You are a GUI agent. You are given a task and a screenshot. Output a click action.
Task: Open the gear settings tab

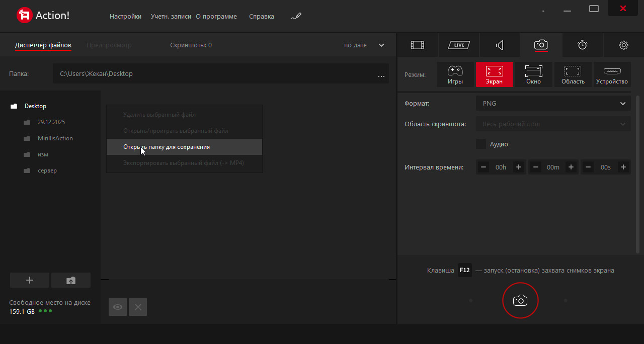[623, 45]
